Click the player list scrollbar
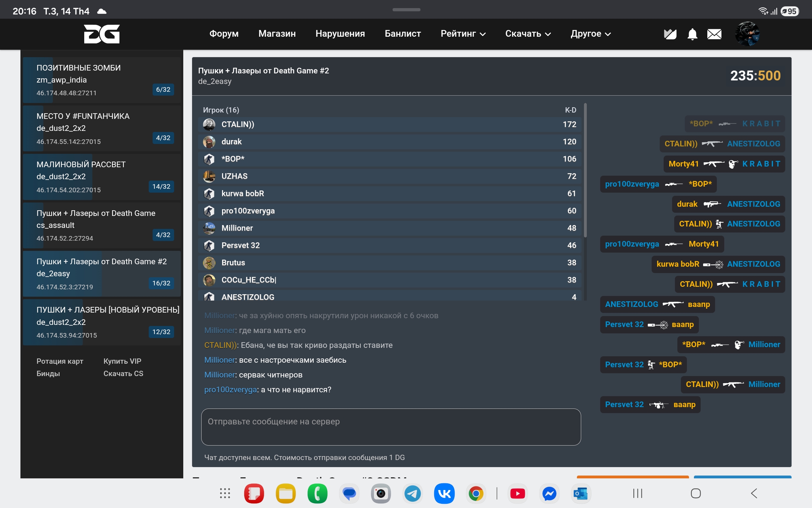Viewport: 812px width, 508px height. pos(585,169)
